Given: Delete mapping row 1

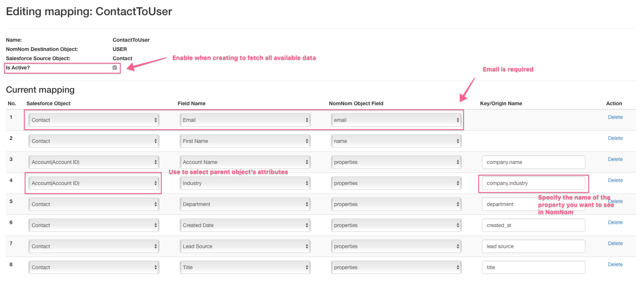Looking at the screenshot, I should pyautogui.click(x=615, y=117).
